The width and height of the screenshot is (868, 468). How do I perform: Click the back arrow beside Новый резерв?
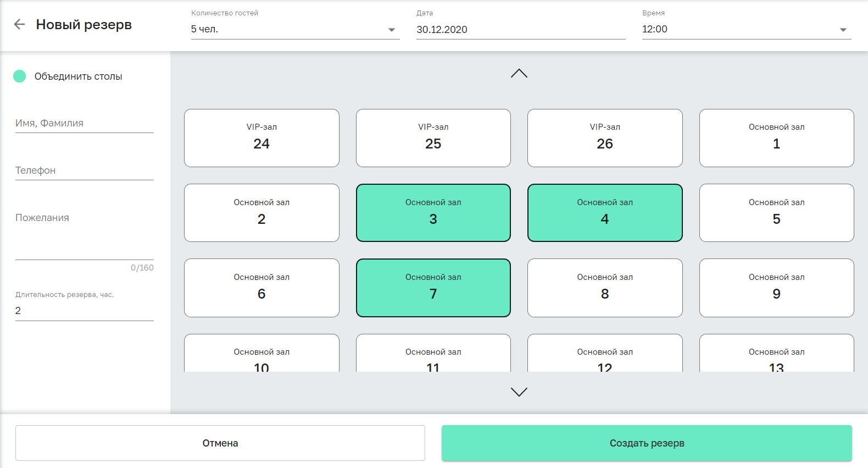[x=19, y=24]
